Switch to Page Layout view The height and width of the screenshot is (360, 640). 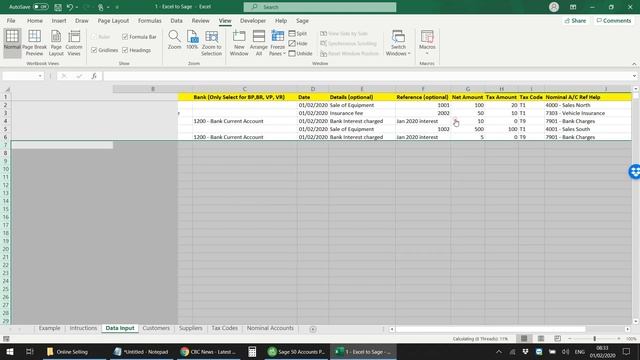click(56, 42)
